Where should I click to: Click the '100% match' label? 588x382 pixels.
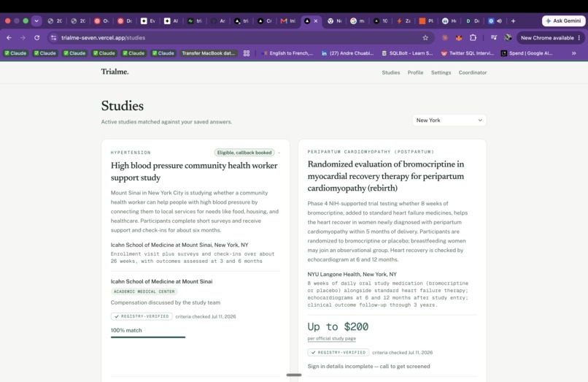(126, 330)
